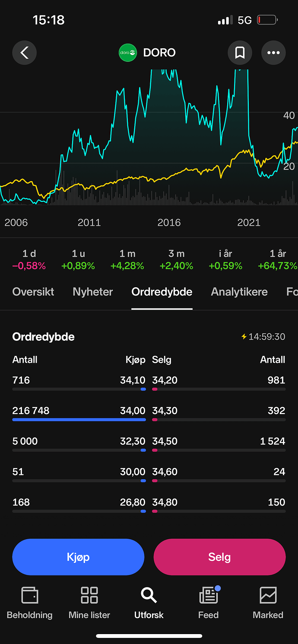Open the Utforsk search tab

[x=149, y=603]
